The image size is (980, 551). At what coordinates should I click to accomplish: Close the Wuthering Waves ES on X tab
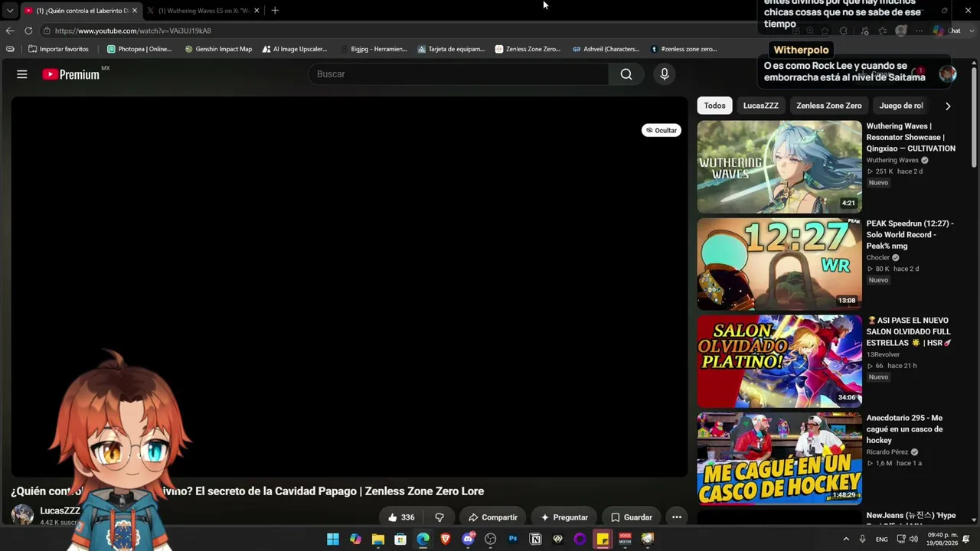[x=256, y=11]
